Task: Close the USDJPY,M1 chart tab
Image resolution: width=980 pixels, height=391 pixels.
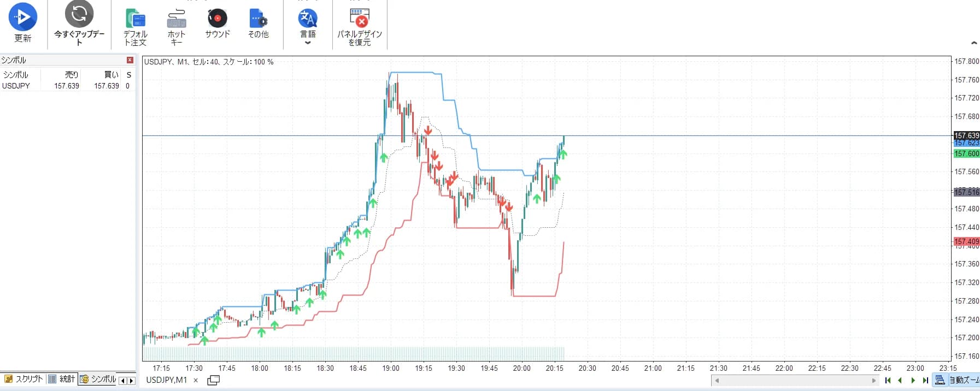Action: tap(196, 381)
